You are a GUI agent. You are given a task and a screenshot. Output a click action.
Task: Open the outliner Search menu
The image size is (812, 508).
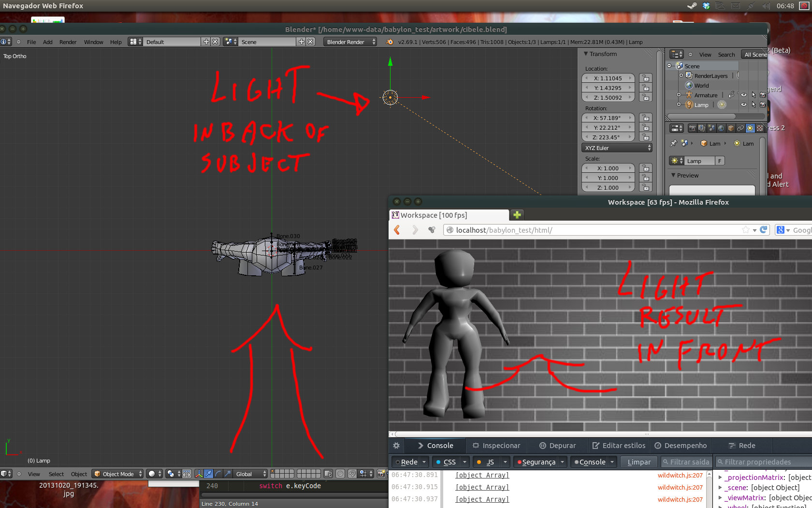[x=726, y=55]
